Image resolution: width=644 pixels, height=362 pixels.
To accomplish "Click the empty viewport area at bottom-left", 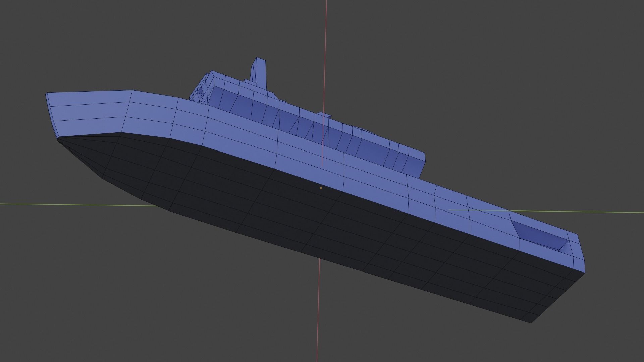I will (x=67, y=318).
